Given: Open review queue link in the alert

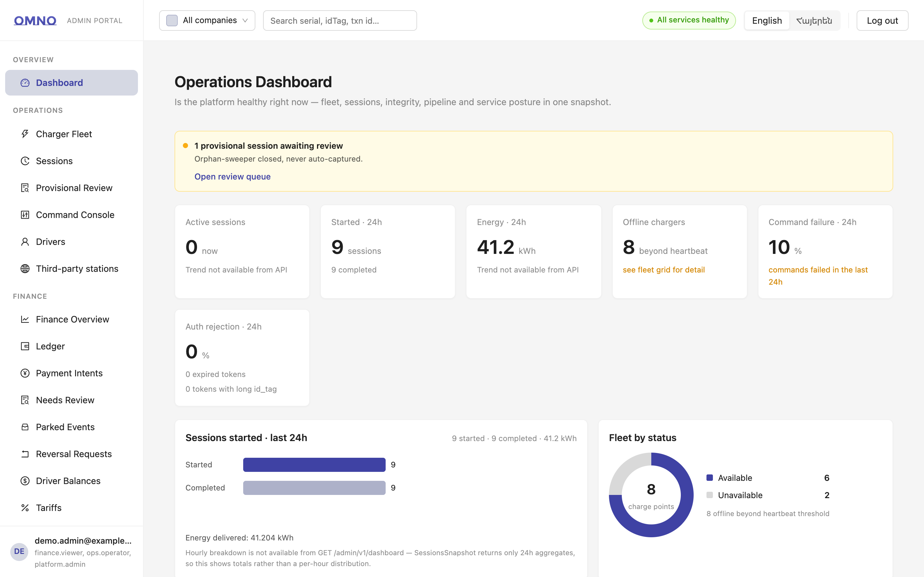Looking at the screenshot, I should pos(233,177).
